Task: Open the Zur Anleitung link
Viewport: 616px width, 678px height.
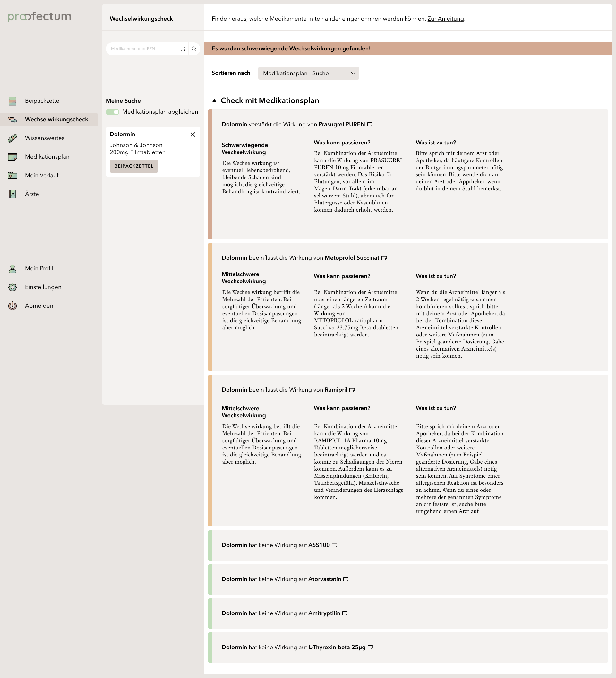Action: [445, 19]
